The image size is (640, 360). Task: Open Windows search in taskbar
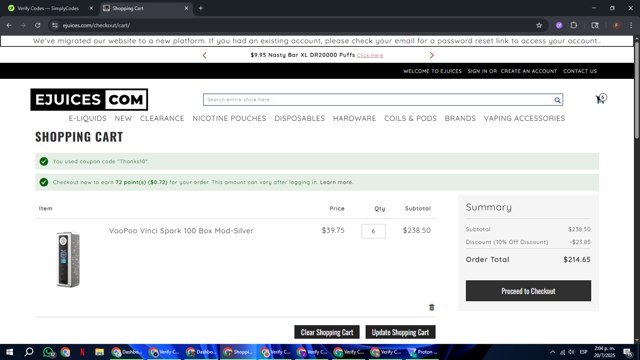(29, 352)
